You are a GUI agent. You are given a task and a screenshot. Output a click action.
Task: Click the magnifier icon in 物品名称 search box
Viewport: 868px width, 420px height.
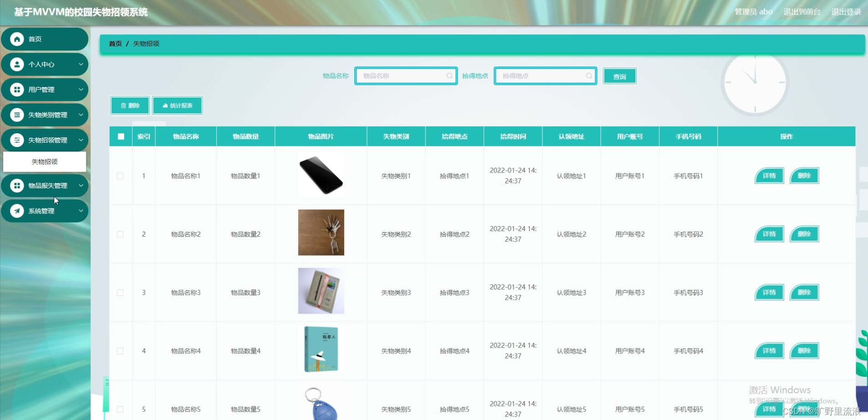pos(450,76)
